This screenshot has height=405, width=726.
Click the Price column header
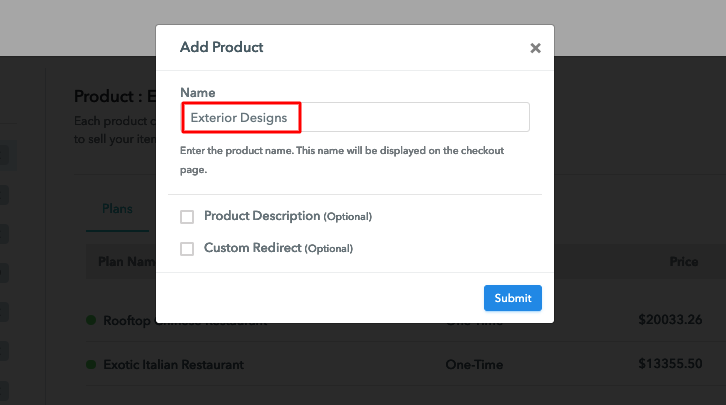click(x=683, y=262)
